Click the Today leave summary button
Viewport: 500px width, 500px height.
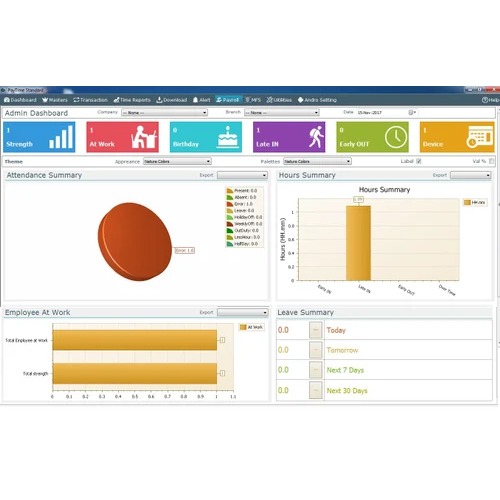(316, 330)
